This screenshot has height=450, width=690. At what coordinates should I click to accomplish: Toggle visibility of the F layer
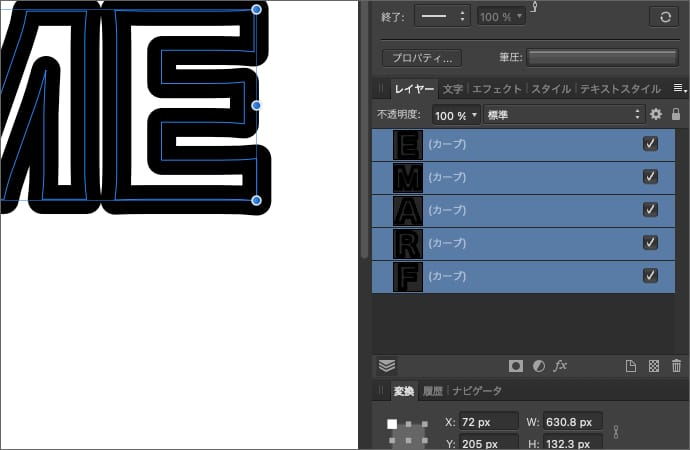click(651, 276)
